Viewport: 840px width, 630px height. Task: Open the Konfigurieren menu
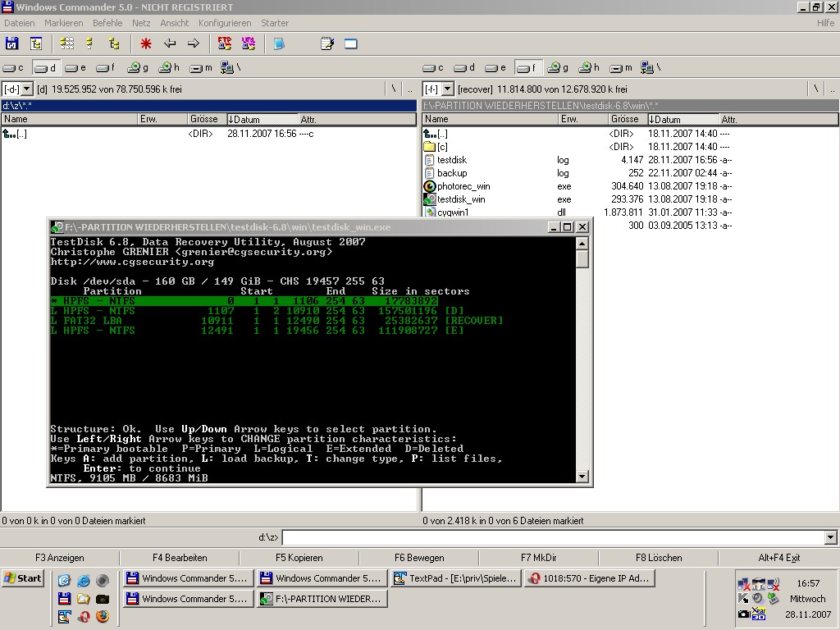point(225,23)
